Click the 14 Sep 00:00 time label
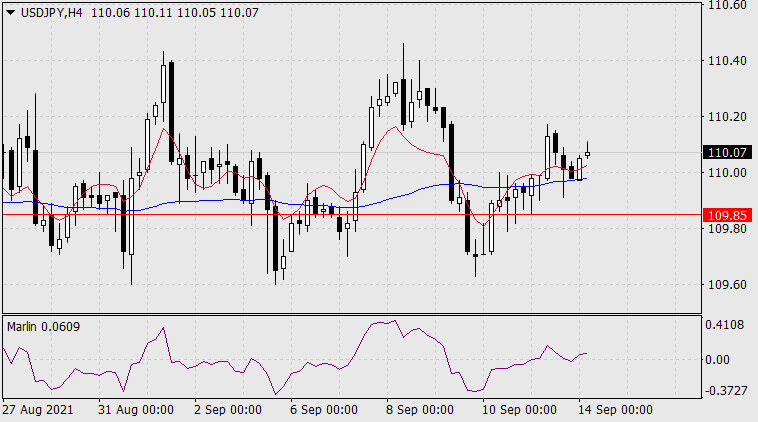758x422 pixels. coord(613,410)
